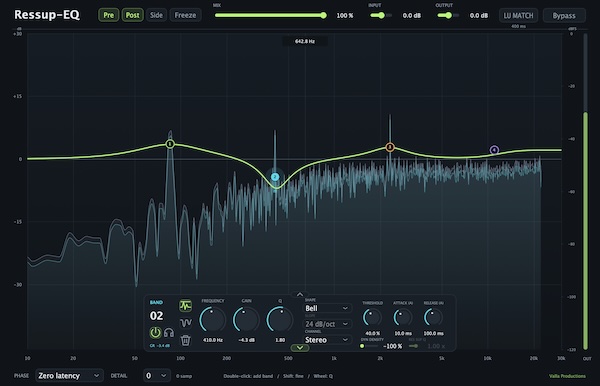This screenshot has width=600, height=386.
Task: Click the input 0.0 dB value
Action: click(x=412, y=16)
